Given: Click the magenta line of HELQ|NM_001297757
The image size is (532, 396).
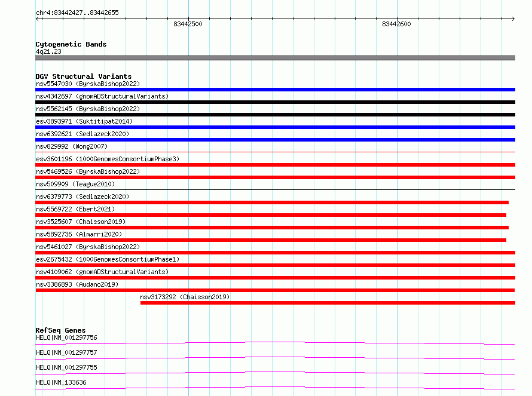Looking at the screenshot, I should pyautogui.click(x=275, y=358).
